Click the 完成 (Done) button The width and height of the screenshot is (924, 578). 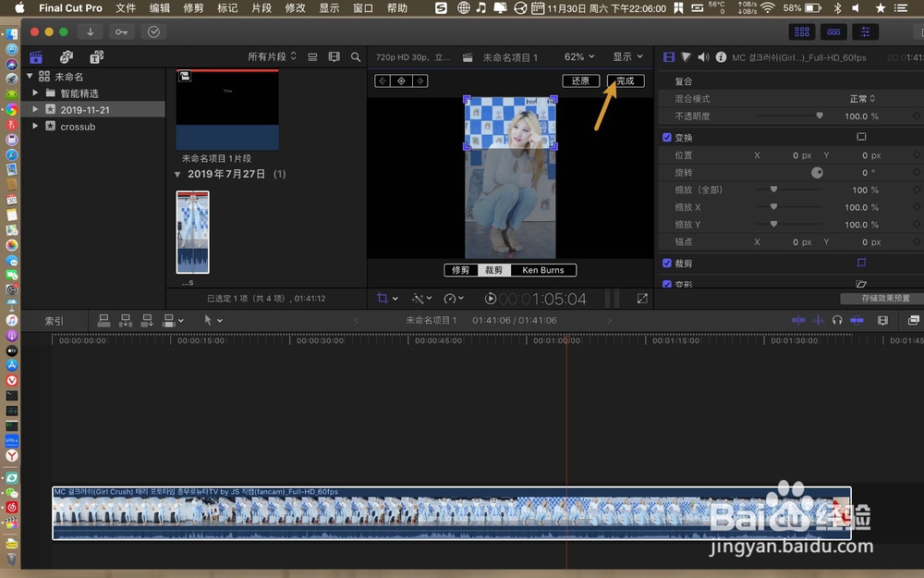pyautogui.click(x=626, y=80)
